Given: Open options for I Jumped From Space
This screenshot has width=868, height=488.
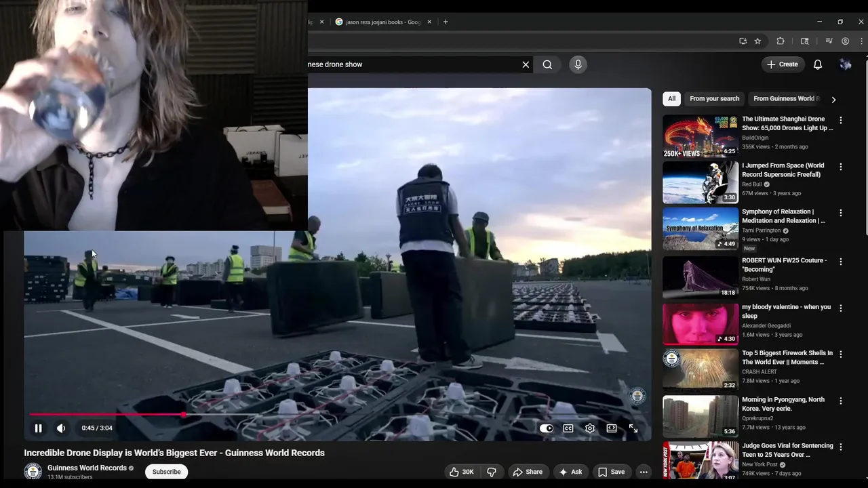Looking at the screenshot, I should point(841,167).
